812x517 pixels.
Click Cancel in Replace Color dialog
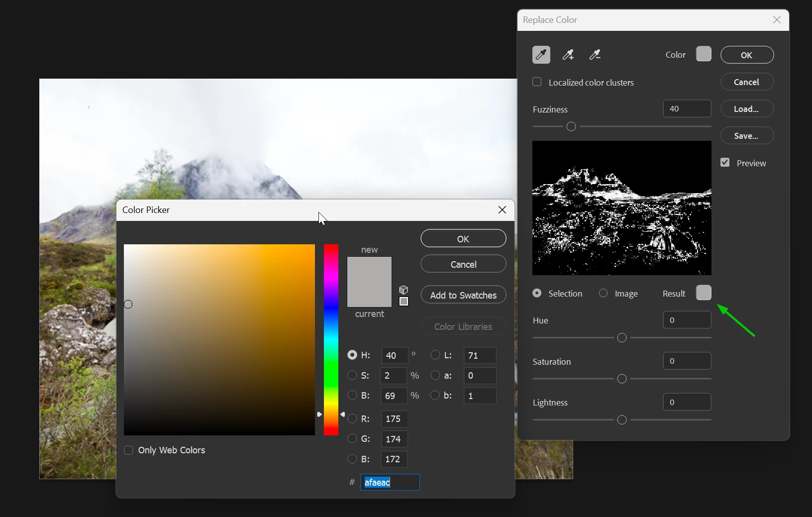(747, 82)
